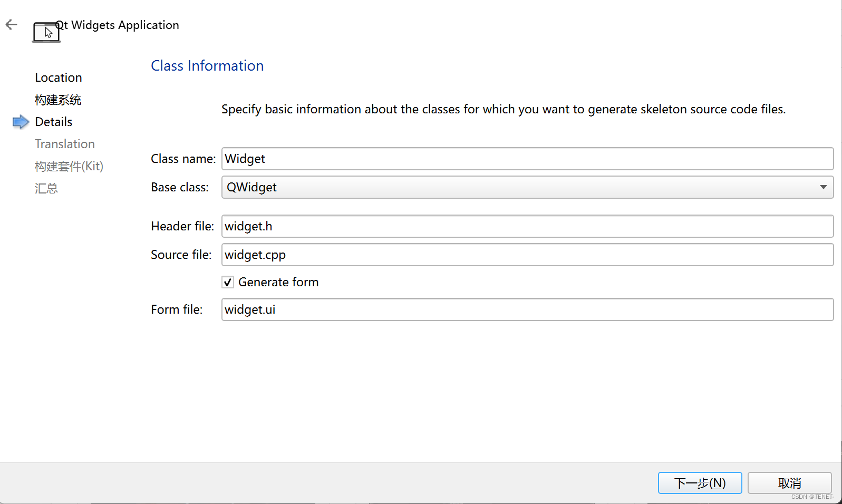Select the Location step in sidebar
This screenshot has height=504, width=842.
[x=59, y=77]
